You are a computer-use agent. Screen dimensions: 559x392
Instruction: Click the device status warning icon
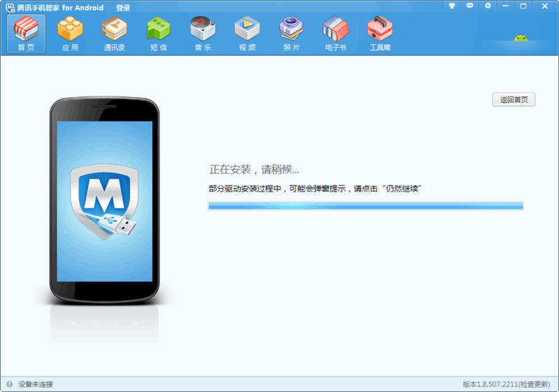(10, 384)
